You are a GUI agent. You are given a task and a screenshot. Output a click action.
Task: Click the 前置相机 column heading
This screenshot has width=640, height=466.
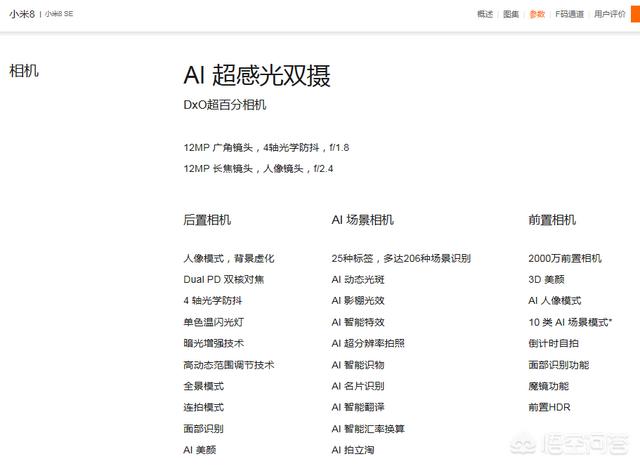(x=552, y=220)
